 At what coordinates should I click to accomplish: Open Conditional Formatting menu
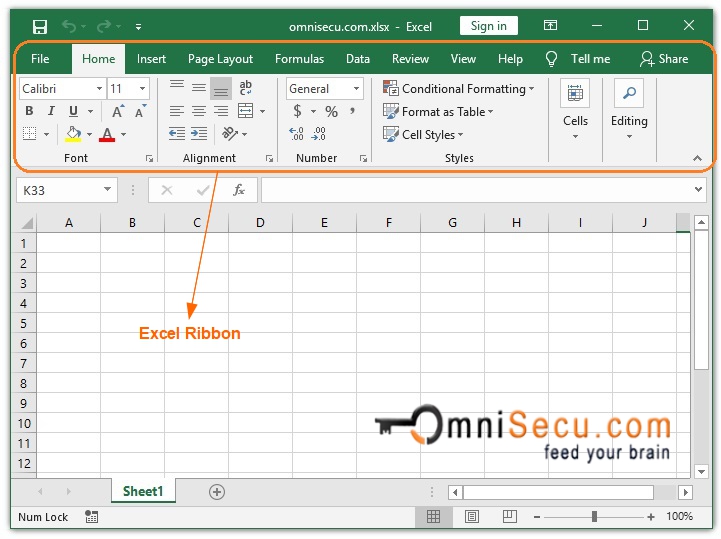click(x=458, y=88)
